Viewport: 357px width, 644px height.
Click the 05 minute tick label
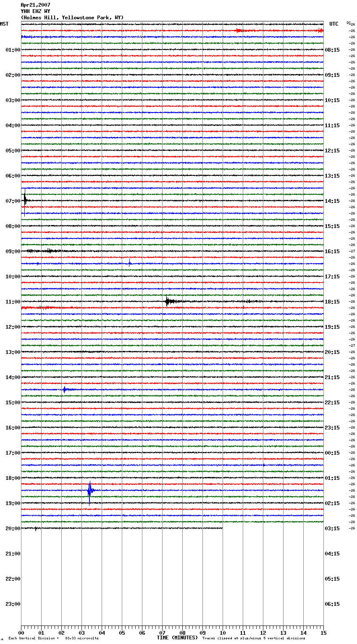point(122,633)
